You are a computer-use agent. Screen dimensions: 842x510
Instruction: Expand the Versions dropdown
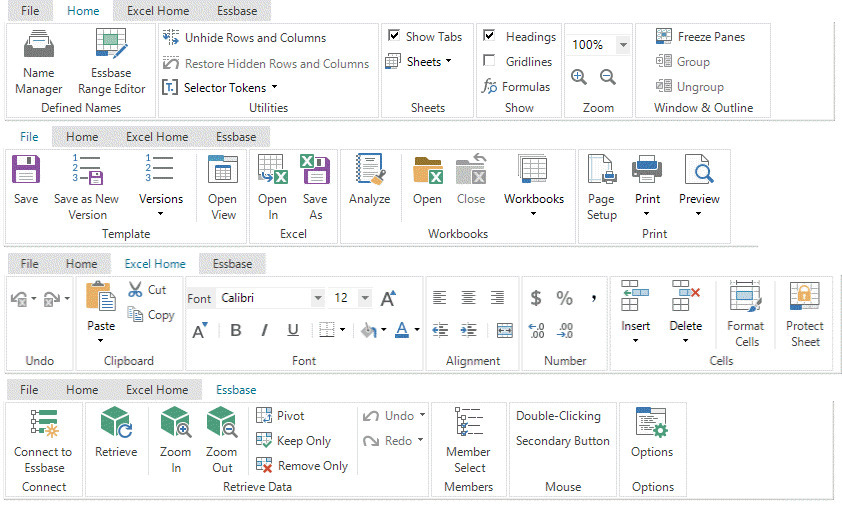point(161,214)
